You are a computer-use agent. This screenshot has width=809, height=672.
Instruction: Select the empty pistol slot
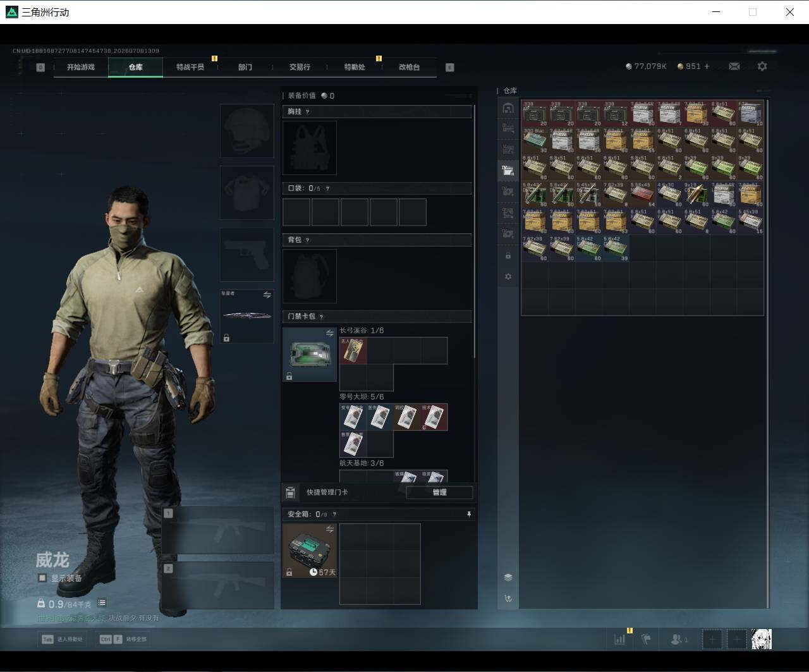(x=246, y=255)
